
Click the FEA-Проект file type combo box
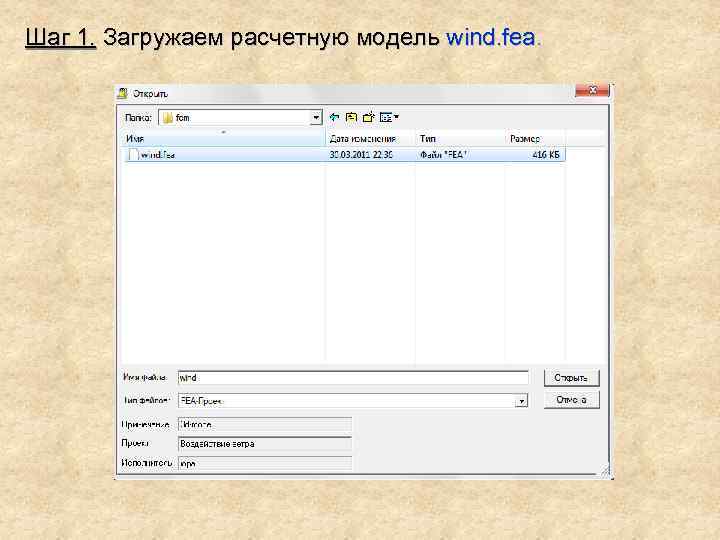tap(353, 401)
